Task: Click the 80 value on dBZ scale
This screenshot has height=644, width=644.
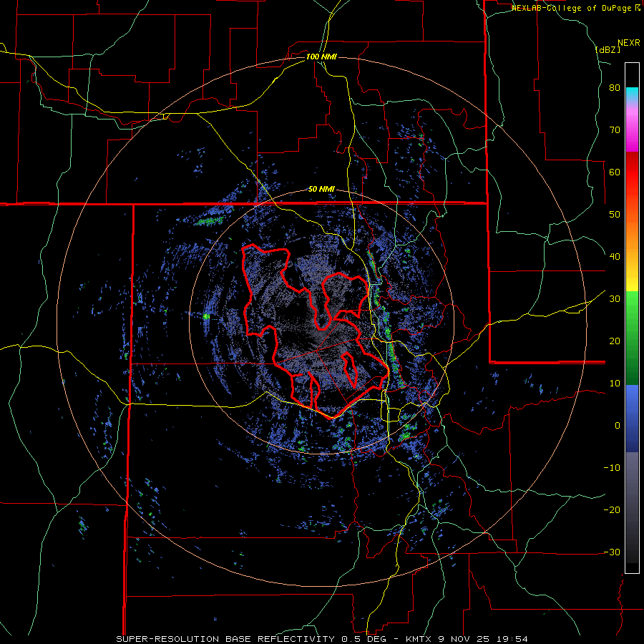Action: click(615, 88)
